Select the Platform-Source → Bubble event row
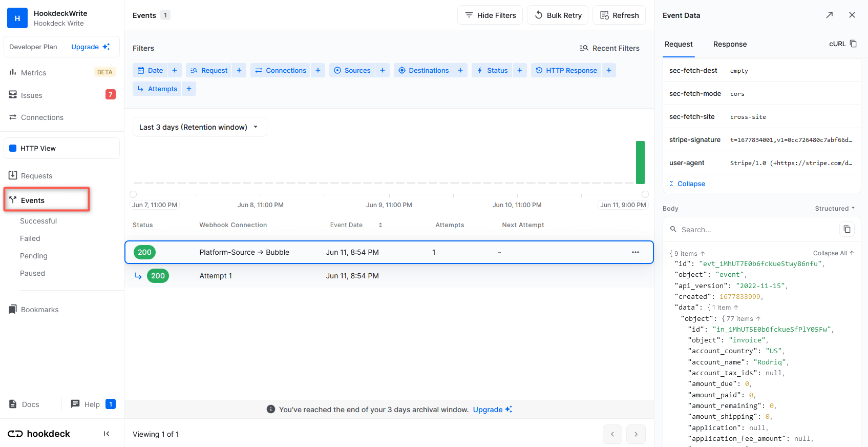 pos(389,252)
